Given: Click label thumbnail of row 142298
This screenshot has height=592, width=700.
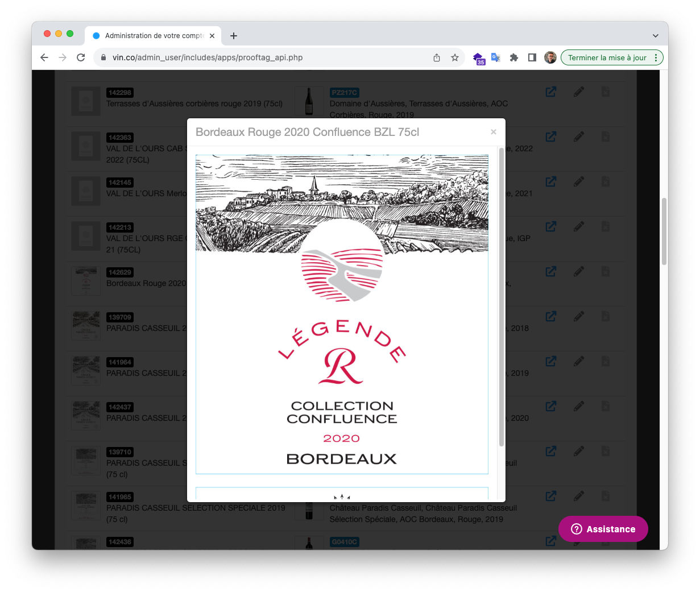Looking at the screenshot, I should click(86, 101).
